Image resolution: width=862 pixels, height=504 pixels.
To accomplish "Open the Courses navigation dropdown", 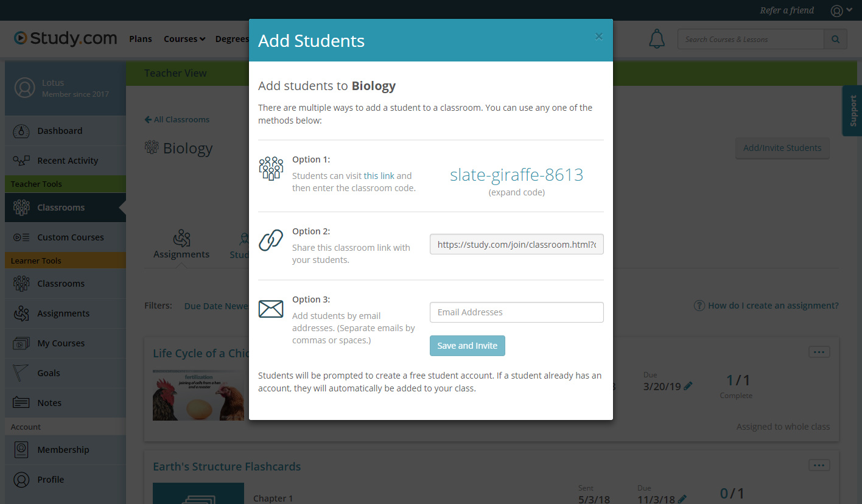I will tap(184, 38).
